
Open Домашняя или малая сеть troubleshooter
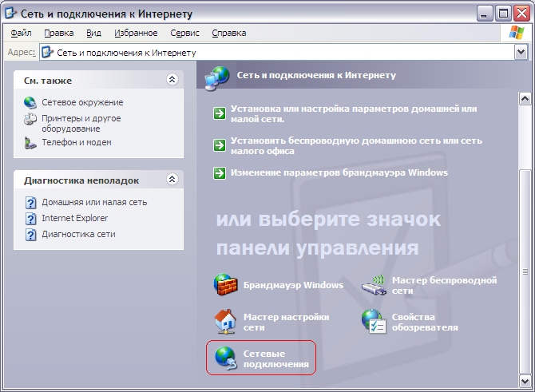[x=94, y=202]
